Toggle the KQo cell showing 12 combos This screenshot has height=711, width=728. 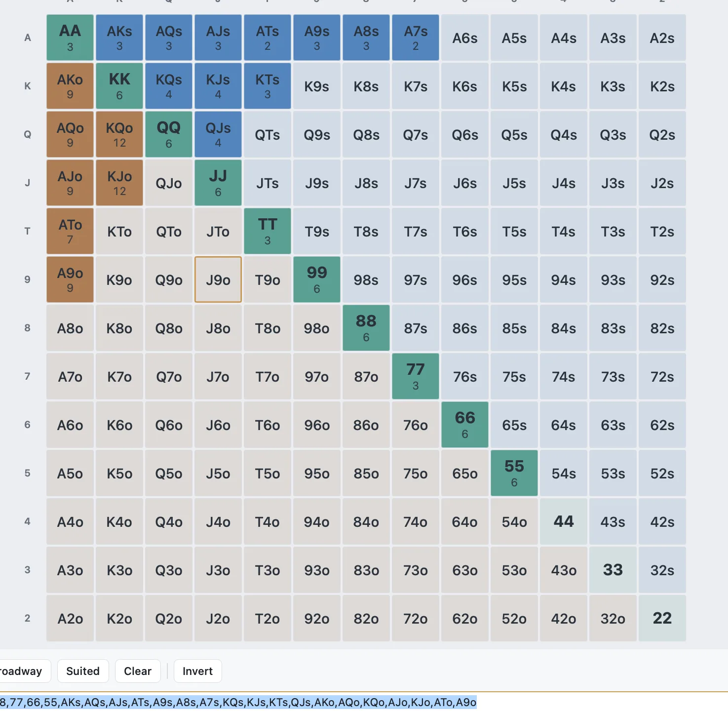click(x=119, y=134)
